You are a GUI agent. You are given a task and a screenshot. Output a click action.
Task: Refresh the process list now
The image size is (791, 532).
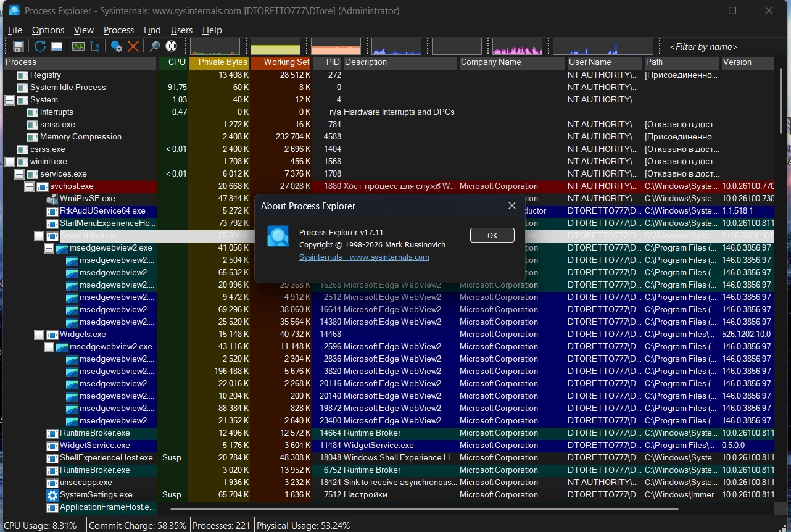coord(40,46)
